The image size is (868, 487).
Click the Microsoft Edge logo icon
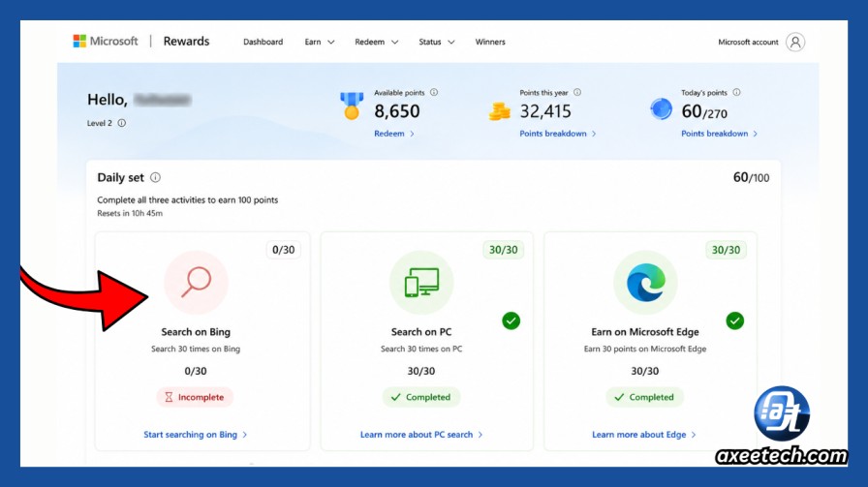pyautogui.click(x=645, y=283)
